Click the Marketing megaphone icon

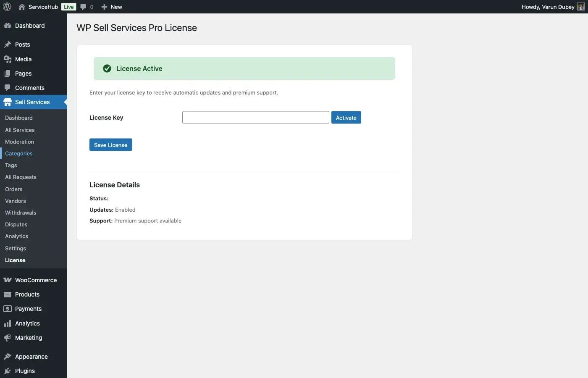click(8, 337)
